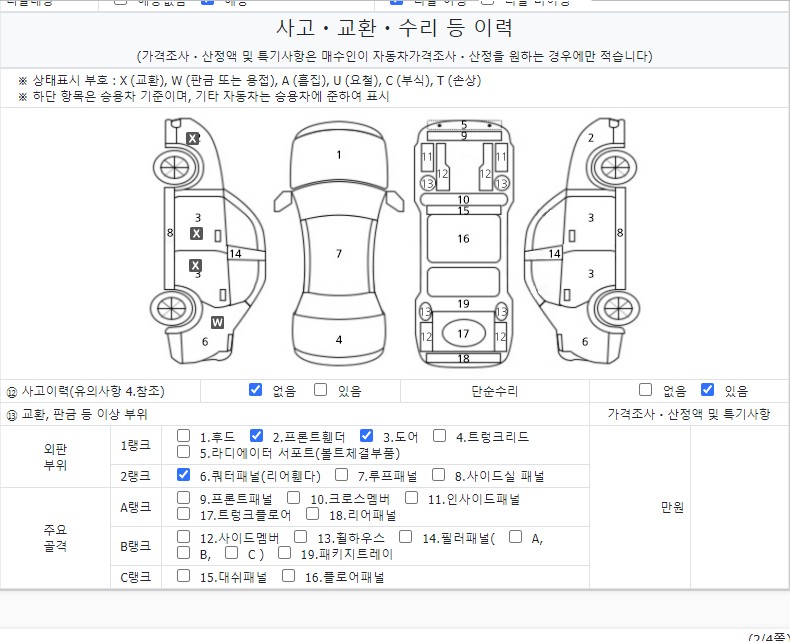
Task: Uncheck the 2.프론트휀더 checkbox
Action: [256, 436]
